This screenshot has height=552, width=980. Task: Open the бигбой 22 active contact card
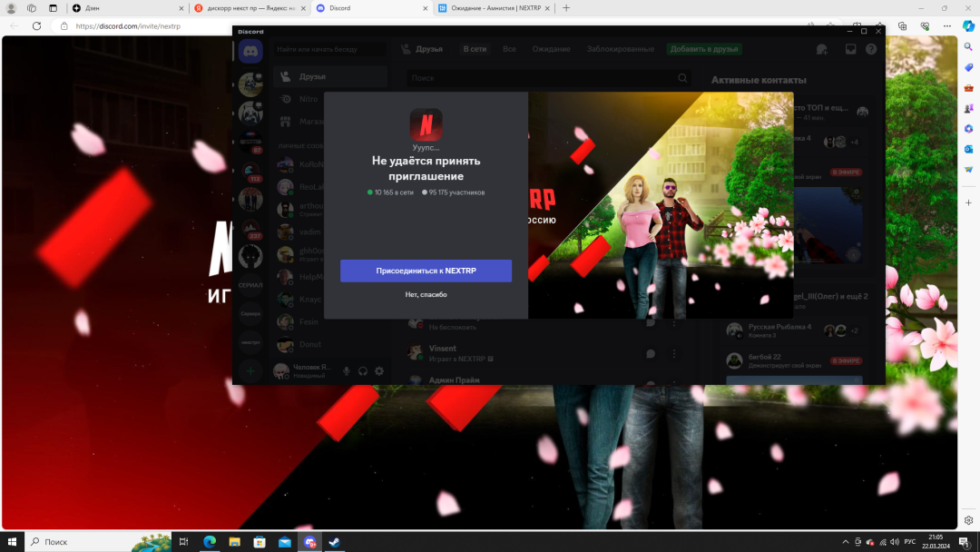click(794, 360)
